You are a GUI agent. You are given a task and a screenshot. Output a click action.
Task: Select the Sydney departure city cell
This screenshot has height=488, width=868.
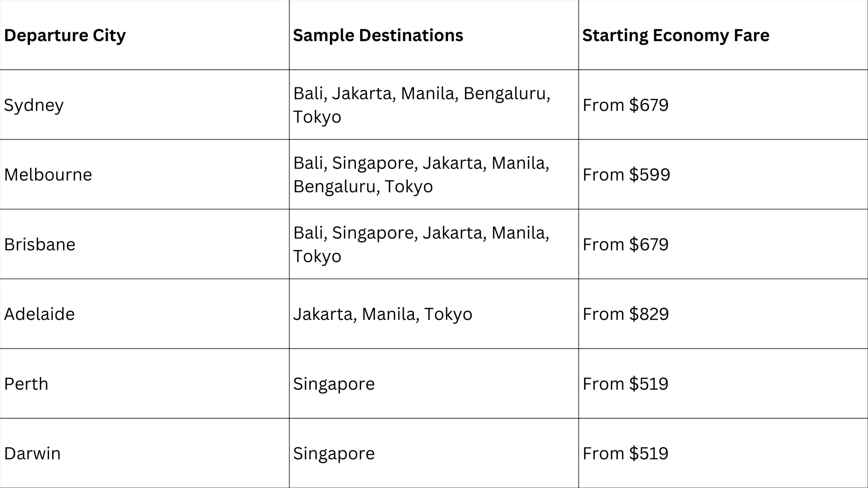(144, 105)
